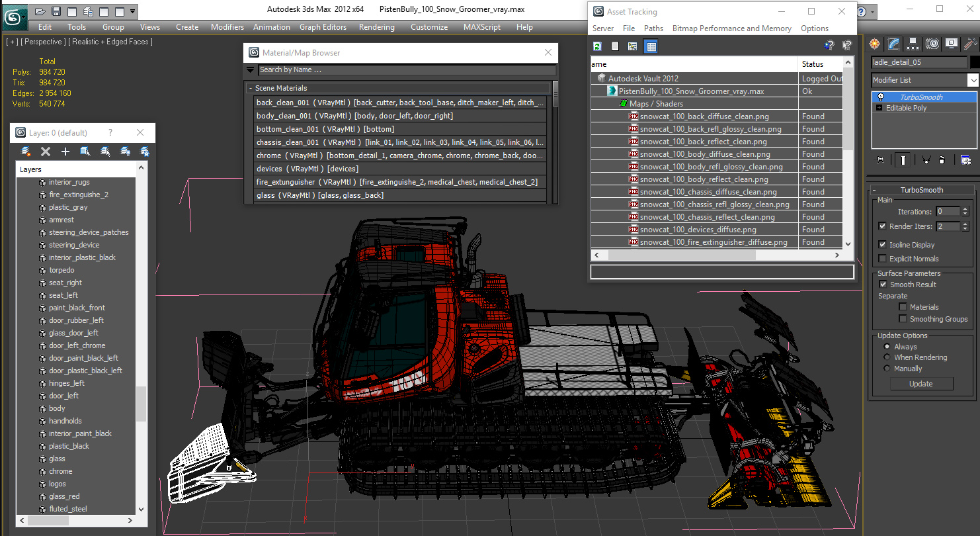The height and width of the screenshot is (536, 980).
Task: Enable the Explicit Normals checkbox
Action: point(882,259)
